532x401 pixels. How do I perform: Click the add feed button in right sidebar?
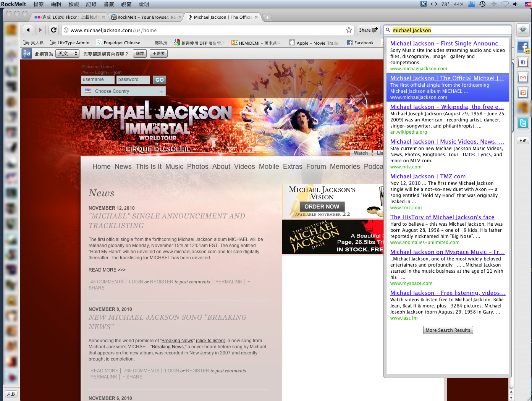[x=522, y=141]
